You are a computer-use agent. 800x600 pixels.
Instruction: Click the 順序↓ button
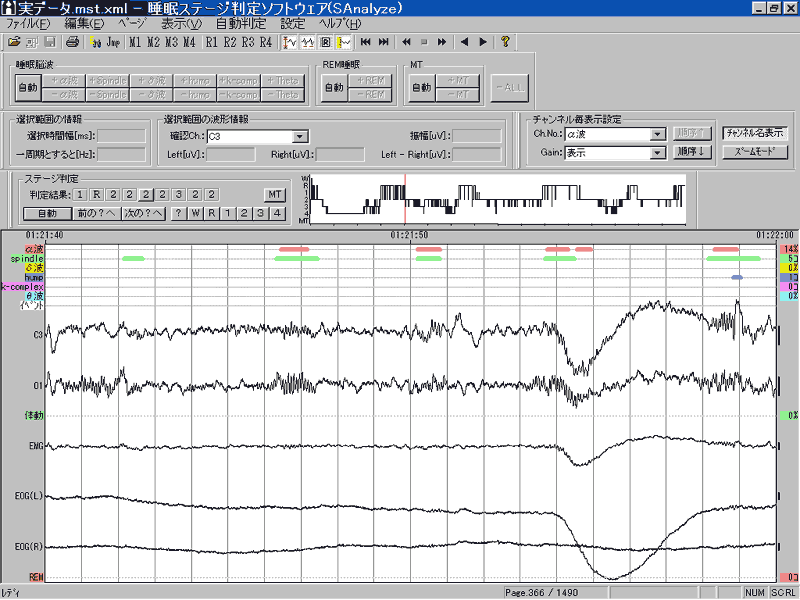[691, 152]
